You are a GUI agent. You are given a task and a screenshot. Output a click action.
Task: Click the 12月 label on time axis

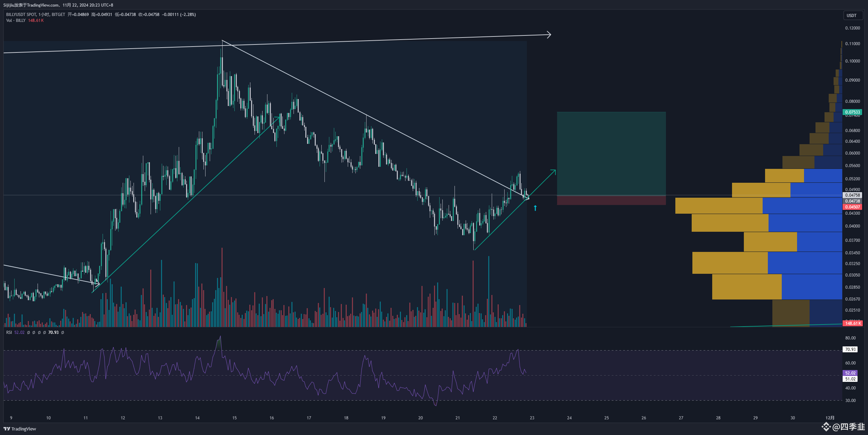[830, 418]
